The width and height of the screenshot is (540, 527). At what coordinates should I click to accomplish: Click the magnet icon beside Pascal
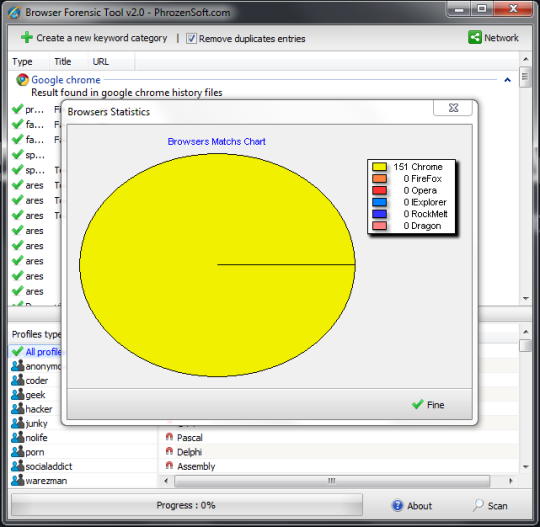(169, 437)
